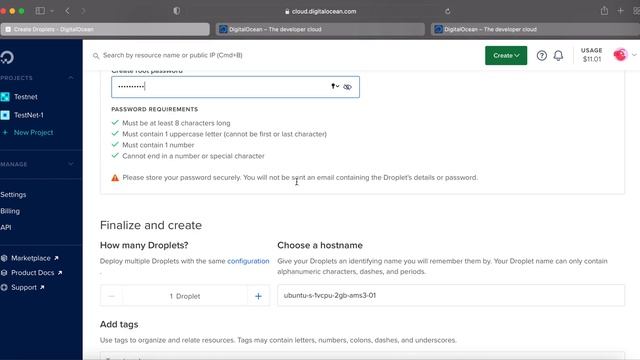
Task: Expand the account dropdown chevron
Action: 634,55
